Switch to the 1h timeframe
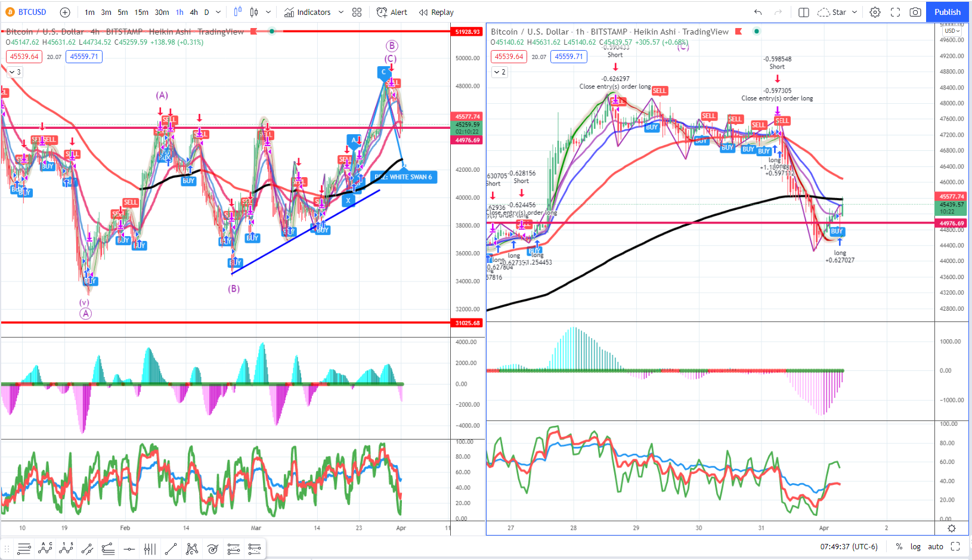The width and height of the screenshot is (972, 560). [179, 12]
